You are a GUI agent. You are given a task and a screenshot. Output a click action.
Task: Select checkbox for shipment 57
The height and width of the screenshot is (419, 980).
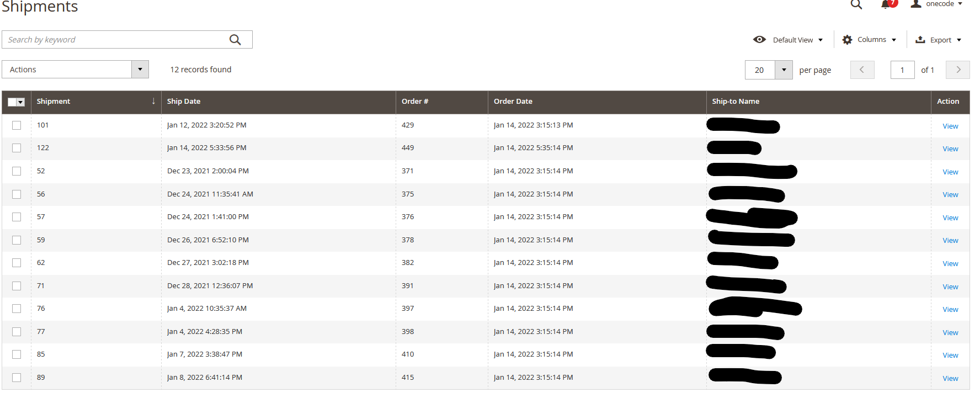pyautogui.click(x=17, y=217)
